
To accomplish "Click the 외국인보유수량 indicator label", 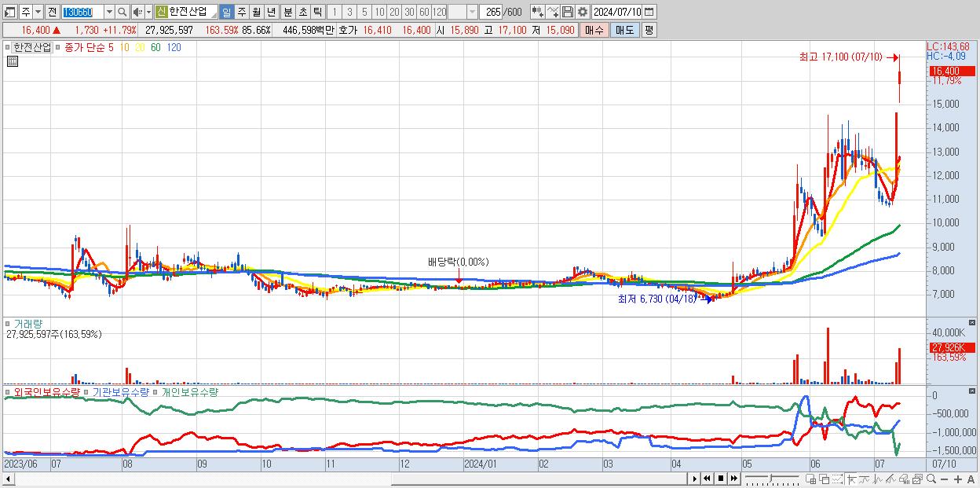I will (46, 391).
